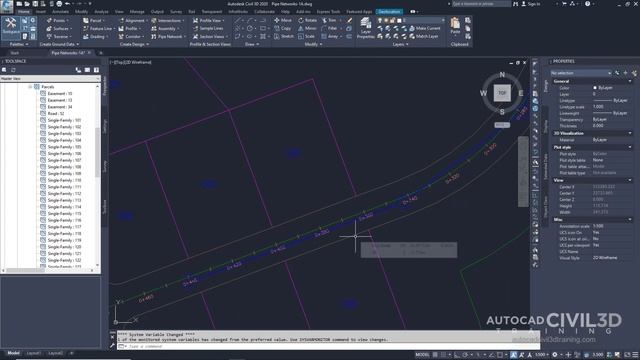Image resolution: width=640 pixels, height=360 pixels.
Task: Click the Open folder icon in quick access toolbar
Action: [27, 4]
